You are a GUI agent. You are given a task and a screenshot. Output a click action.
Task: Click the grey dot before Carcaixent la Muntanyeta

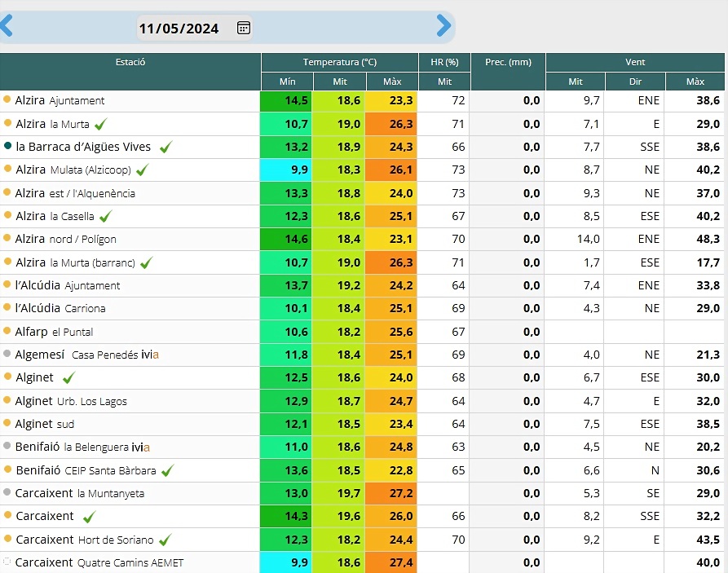7,491
